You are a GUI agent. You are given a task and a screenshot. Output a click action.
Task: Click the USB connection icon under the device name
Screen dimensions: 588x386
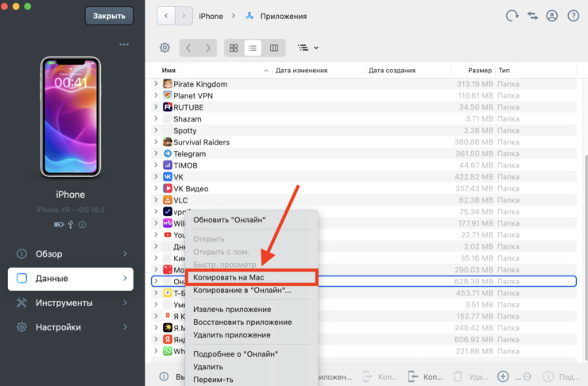[71, 225]
